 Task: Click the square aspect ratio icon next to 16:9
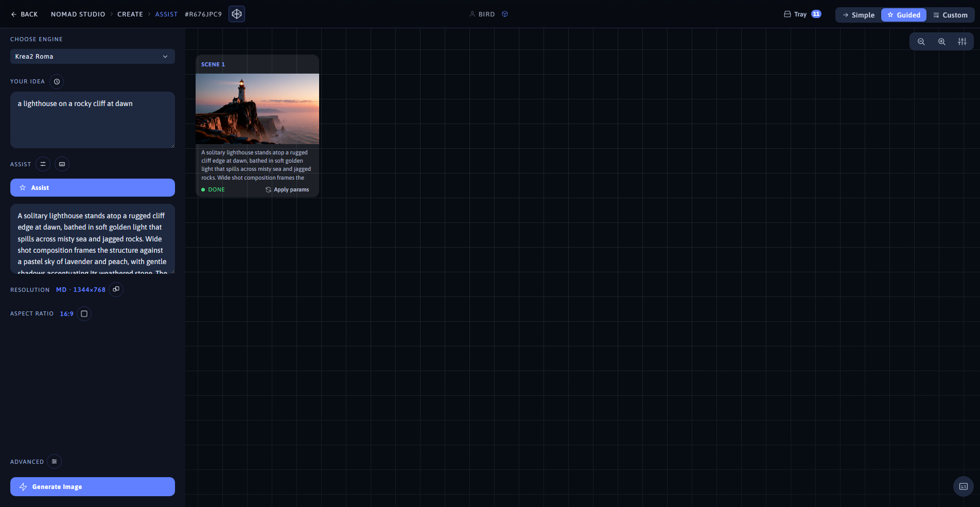84,313
